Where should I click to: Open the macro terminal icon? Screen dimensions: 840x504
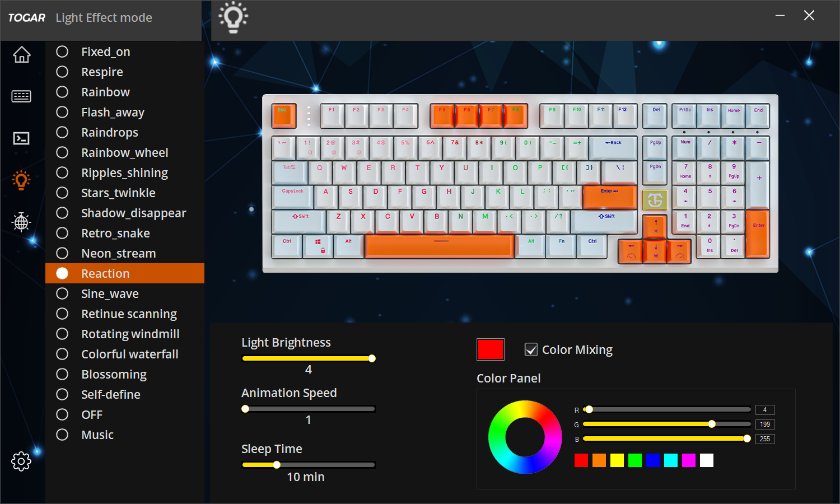[x=21, y=138]
